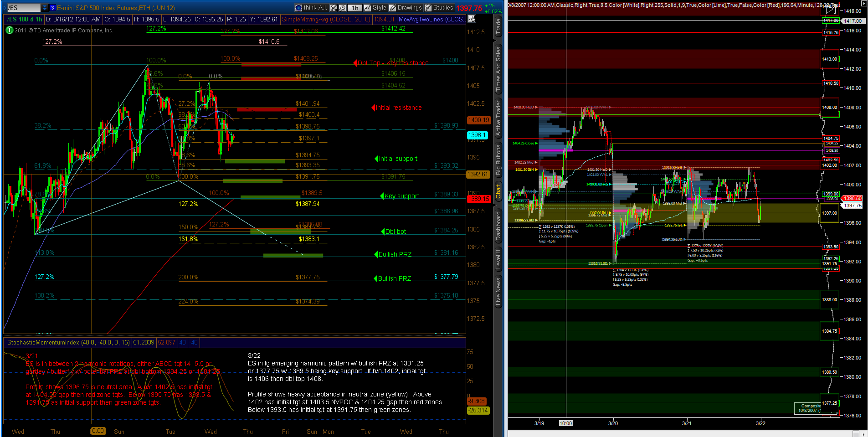Click the red 1398.50 price tag on right chart
The width and height of the screenshot is (868, 437).
(x=853, y=198)
